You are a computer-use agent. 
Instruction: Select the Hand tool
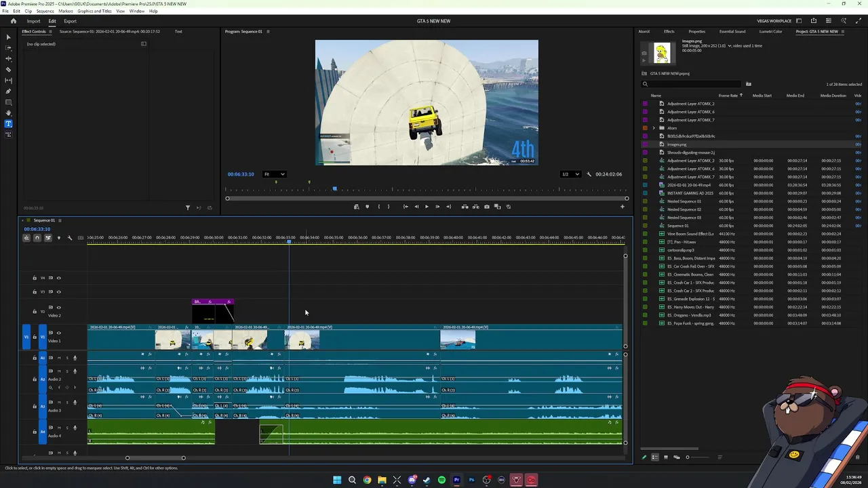pyautogui.click(x=8, y=113)
